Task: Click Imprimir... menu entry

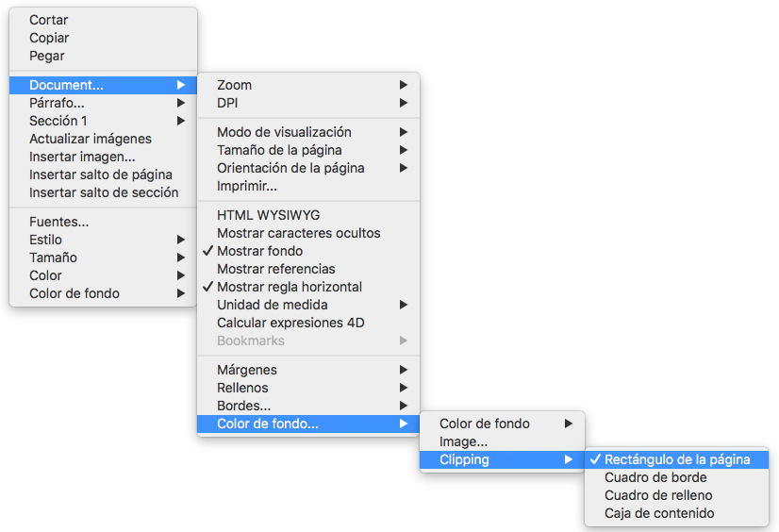Action: [247, 186]
